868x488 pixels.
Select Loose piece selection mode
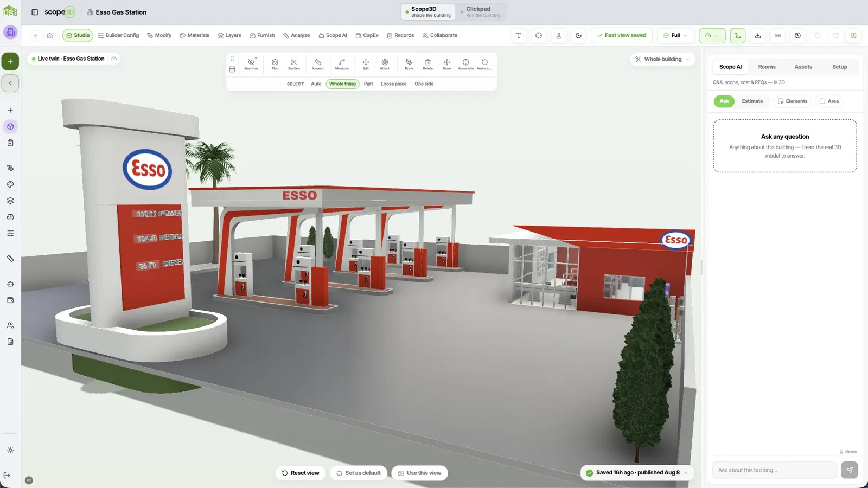(393, 84)
